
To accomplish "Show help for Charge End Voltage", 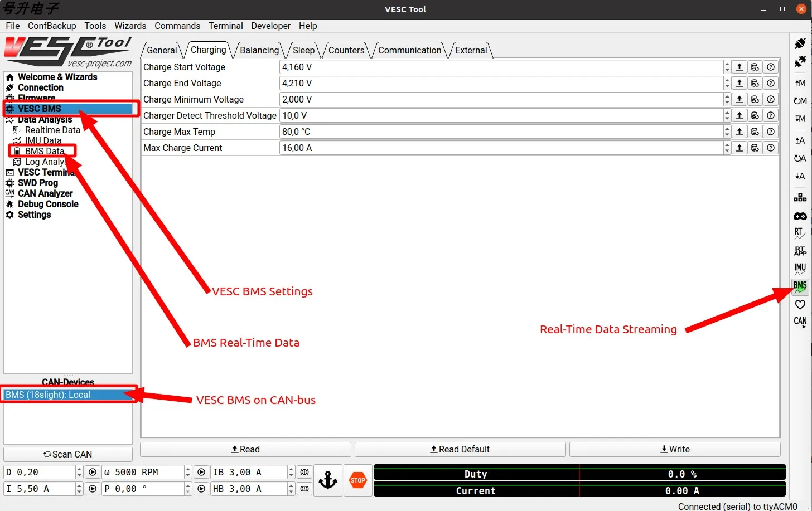I will tap(771, 83).
